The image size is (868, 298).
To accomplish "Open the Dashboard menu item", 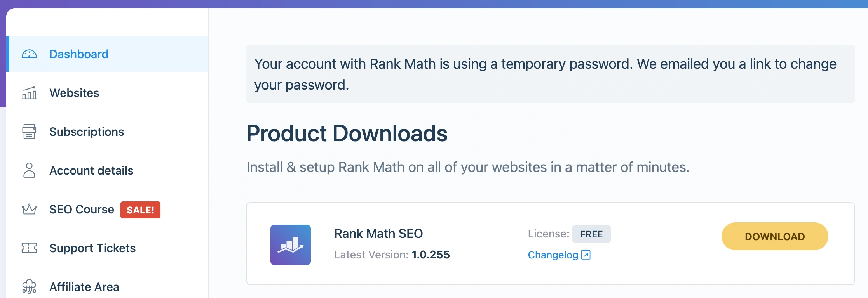I will pyautogui.click(x=79, y=54).
